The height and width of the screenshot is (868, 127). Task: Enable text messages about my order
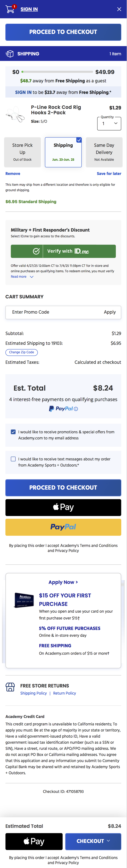[13, 459]
